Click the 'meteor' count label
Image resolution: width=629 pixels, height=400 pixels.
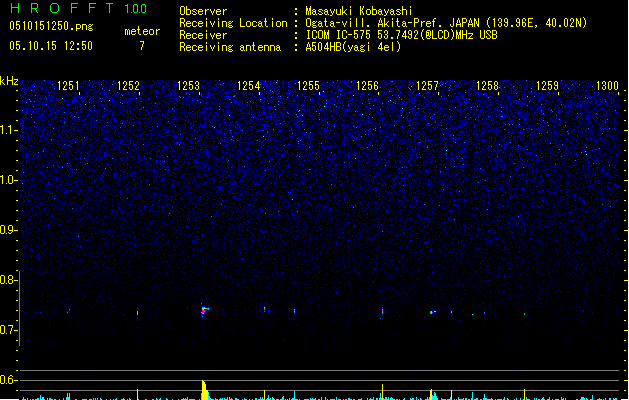point(142,31)
